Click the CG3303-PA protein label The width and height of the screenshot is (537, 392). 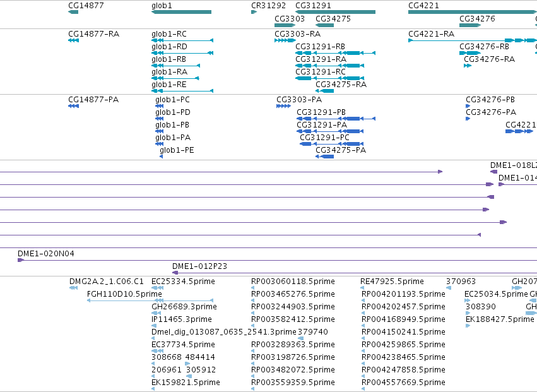point(299,100)
